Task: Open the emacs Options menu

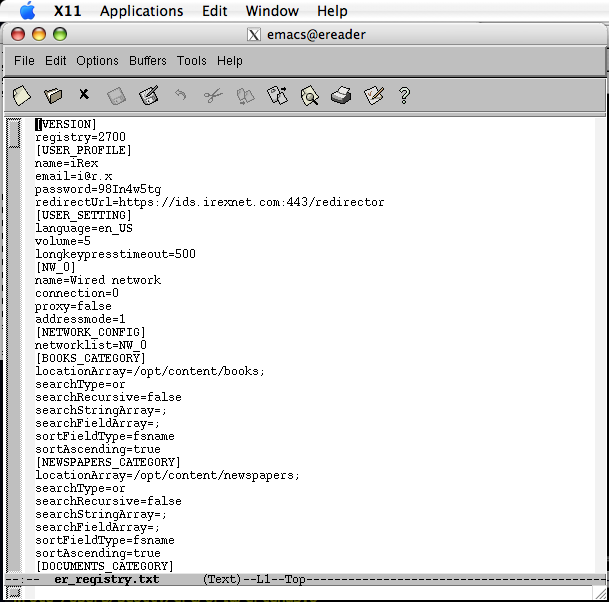Action: 97,61
